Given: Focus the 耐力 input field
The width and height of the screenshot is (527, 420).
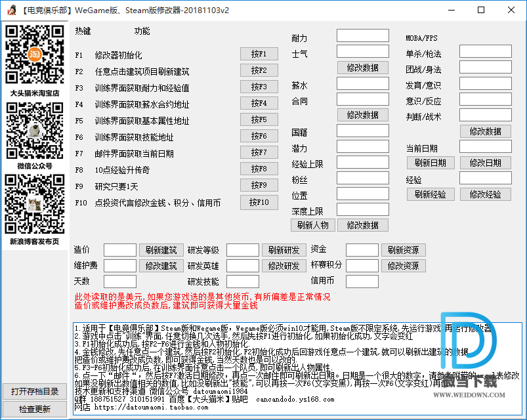Looking at the screenshot, I should (x=363, y=35).
